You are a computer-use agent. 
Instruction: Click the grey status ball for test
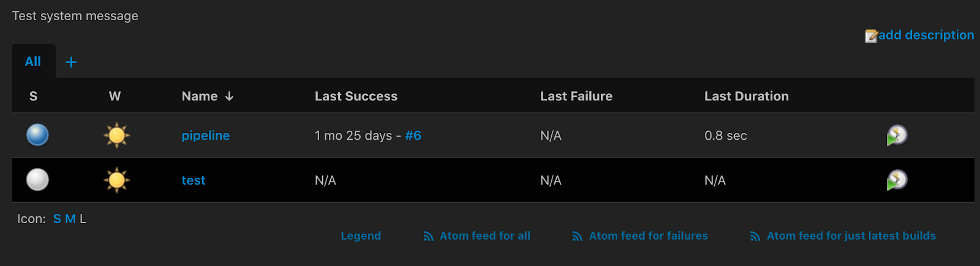[37, 180]
